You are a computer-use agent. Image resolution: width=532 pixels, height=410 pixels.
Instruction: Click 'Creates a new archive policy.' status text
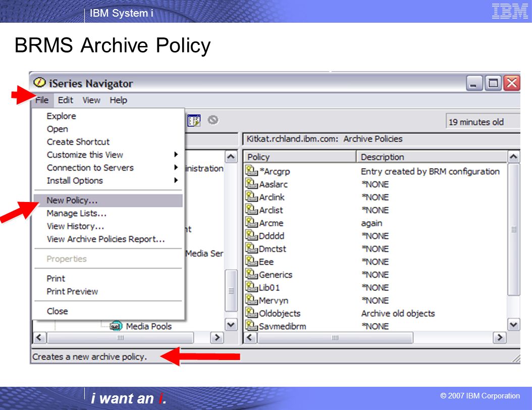click(x=89, y=356)
